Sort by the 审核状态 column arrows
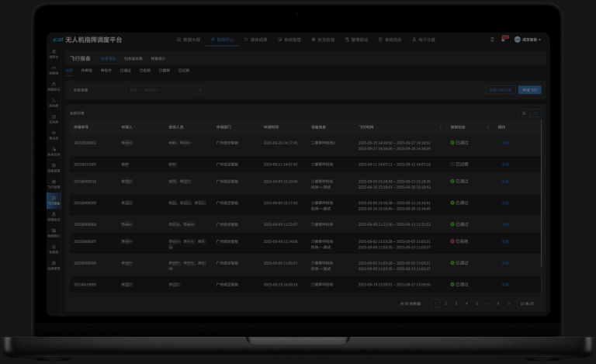 (487, 127)
